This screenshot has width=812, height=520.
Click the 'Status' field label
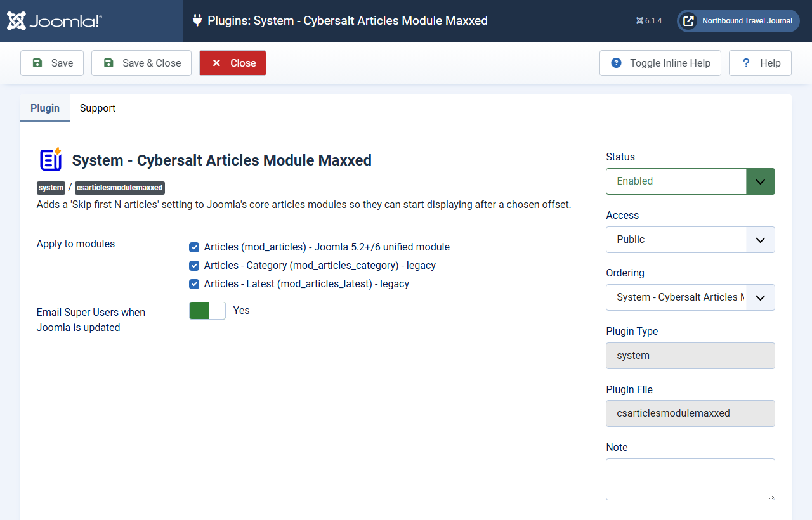[620, 157]
